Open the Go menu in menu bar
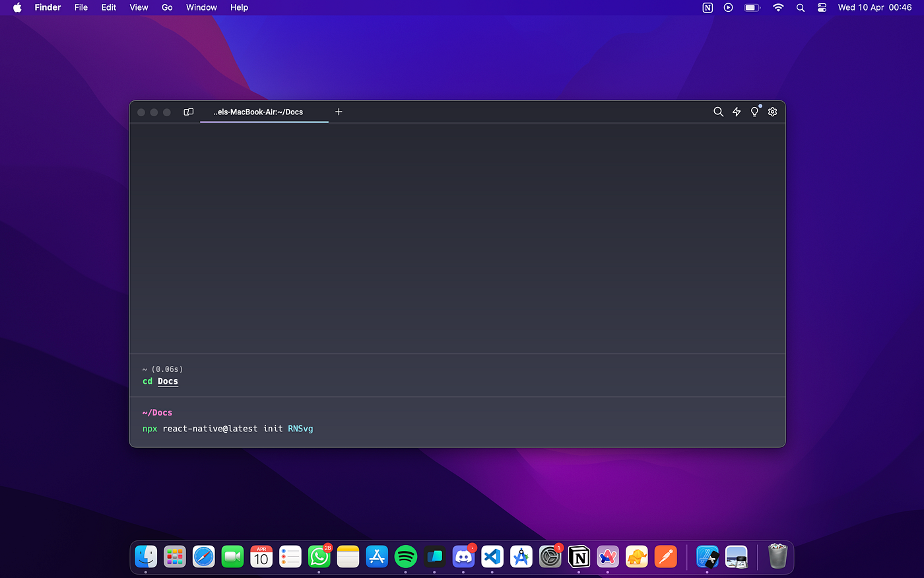 [167, 7]
